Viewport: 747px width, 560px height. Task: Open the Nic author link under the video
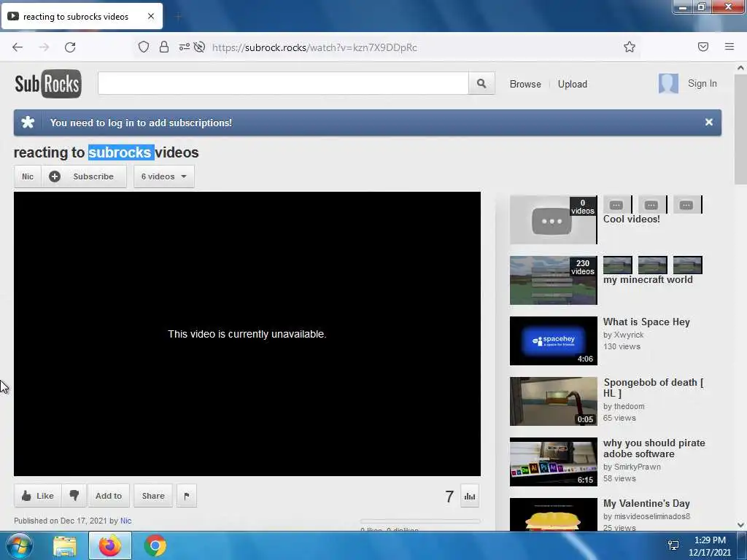tap(125, 521)
